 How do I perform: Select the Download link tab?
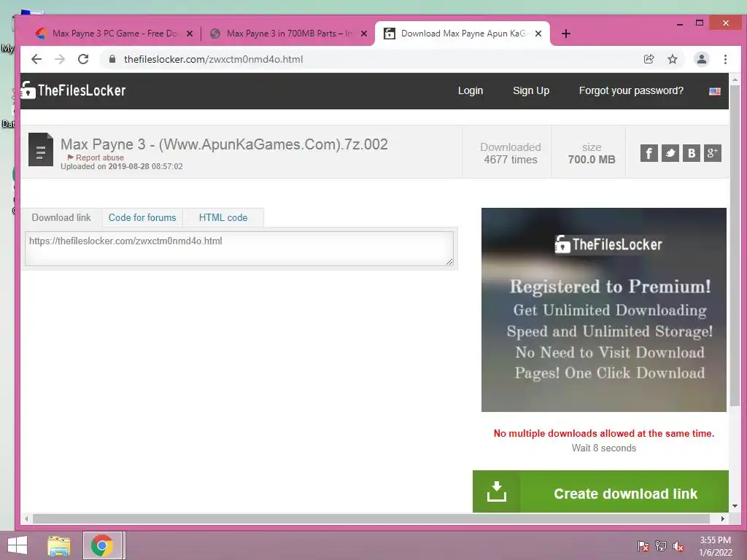pyautogui.click(x=61, y=217)
